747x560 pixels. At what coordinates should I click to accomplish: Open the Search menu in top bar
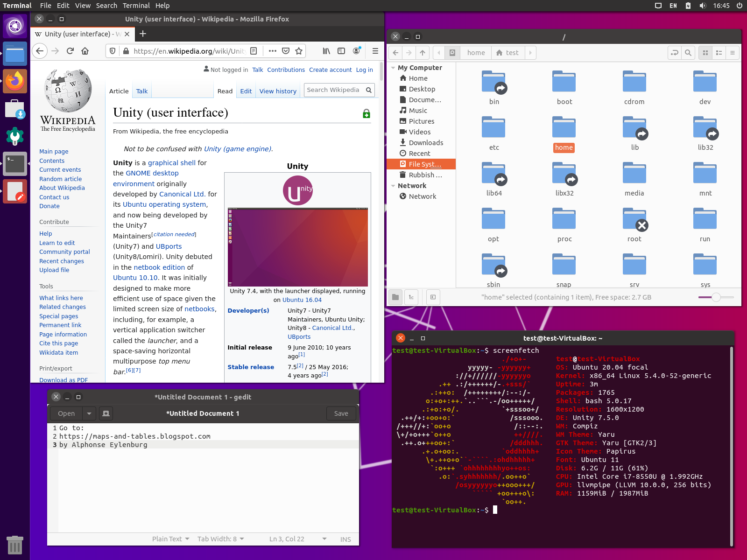click(x=106, y=6)
